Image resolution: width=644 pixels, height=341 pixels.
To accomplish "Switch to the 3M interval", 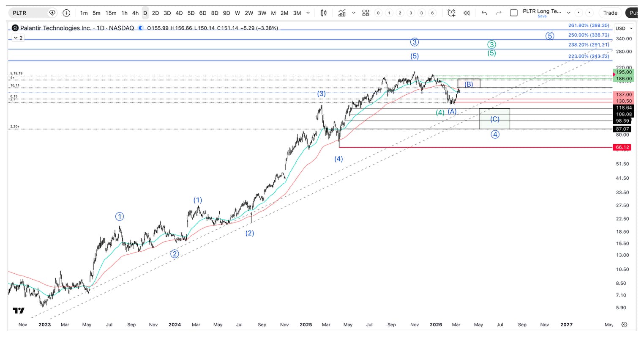I will click(x=297, y=13).
